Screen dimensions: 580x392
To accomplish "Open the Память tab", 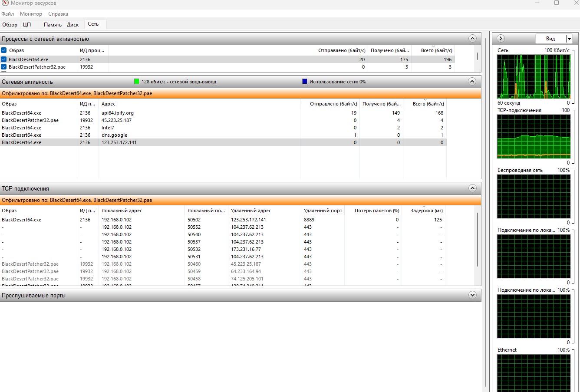I will (x=53, y=25).
